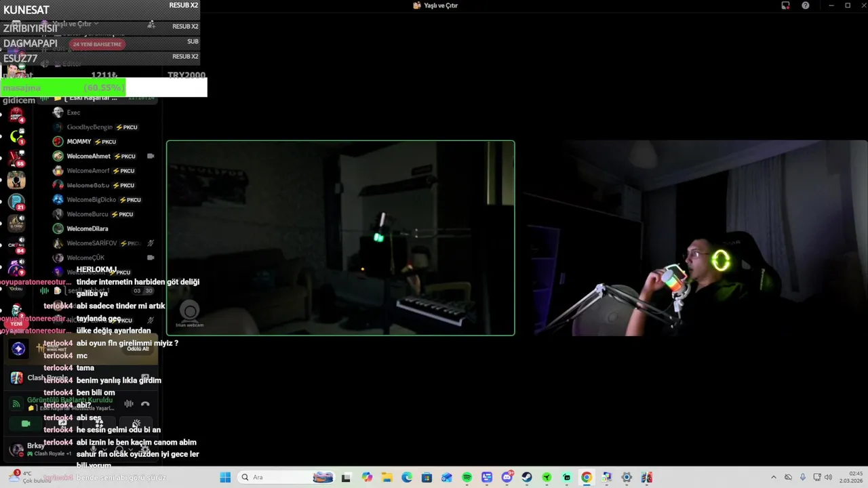Open File Explorer from the taskbar

pyautogui.click(x=387, y=477)
